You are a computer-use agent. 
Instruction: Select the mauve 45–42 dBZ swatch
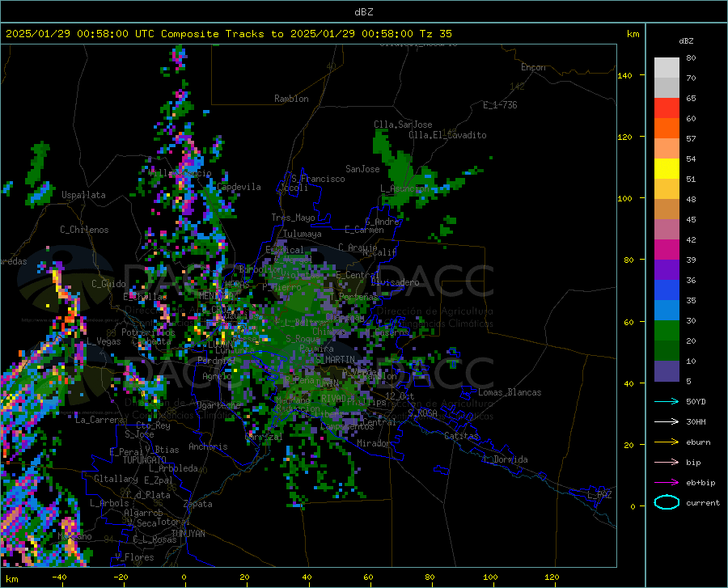(667, 230)
